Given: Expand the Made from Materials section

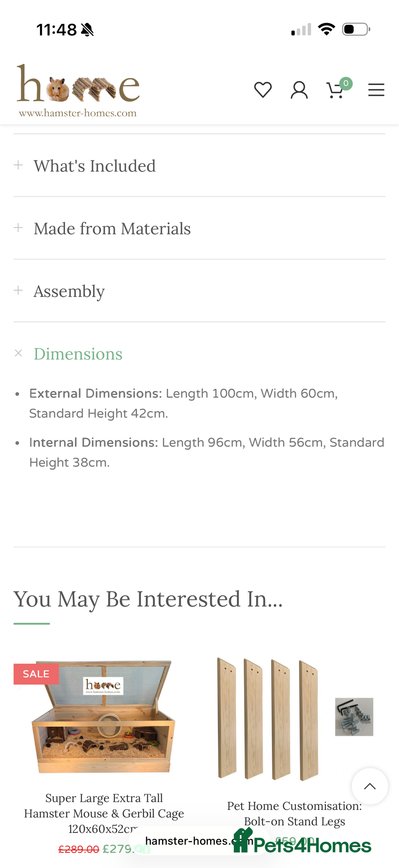Looking at the screenshot, I should click(112, 228).
